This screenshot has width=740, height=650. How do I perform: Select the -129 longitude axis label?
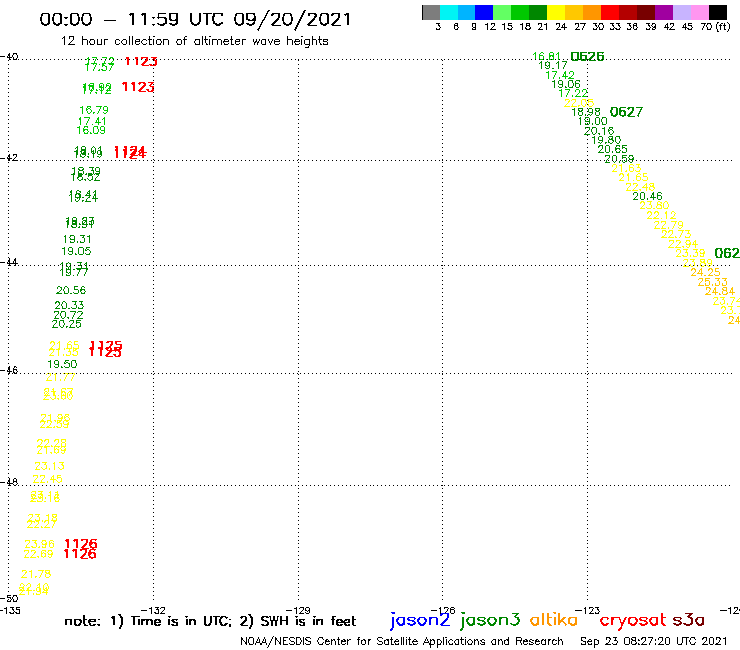click(x=298, y=610)
